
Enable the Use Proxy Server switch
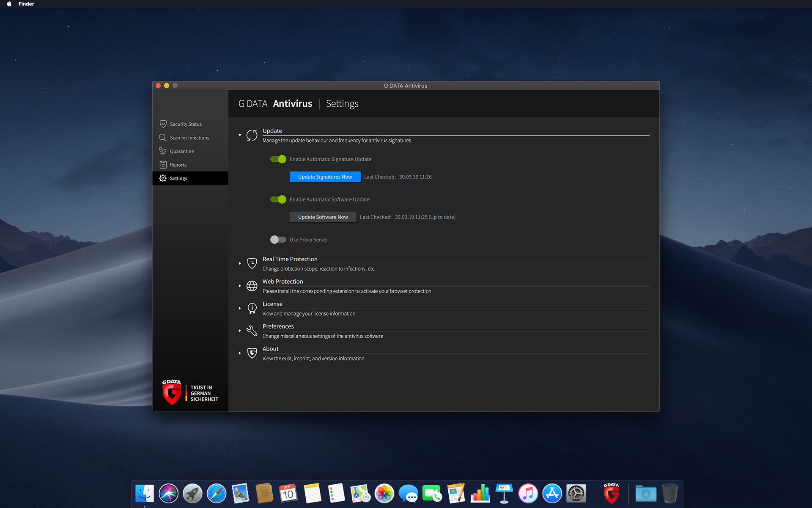[x=278, y=240]
